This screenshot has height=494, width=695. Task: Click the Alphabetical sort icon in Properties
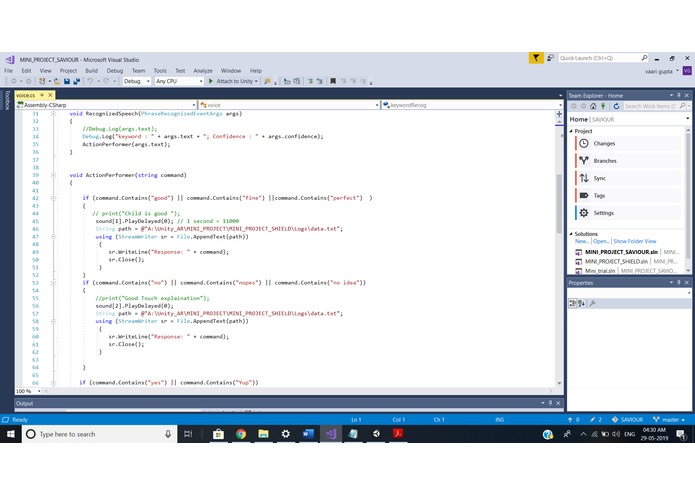[582, 303]
